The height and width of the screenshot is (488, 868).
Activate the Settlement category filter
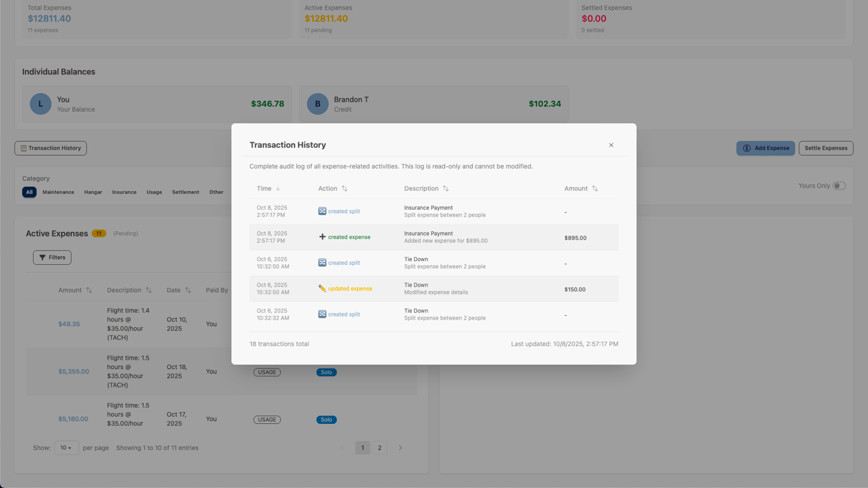185,192
